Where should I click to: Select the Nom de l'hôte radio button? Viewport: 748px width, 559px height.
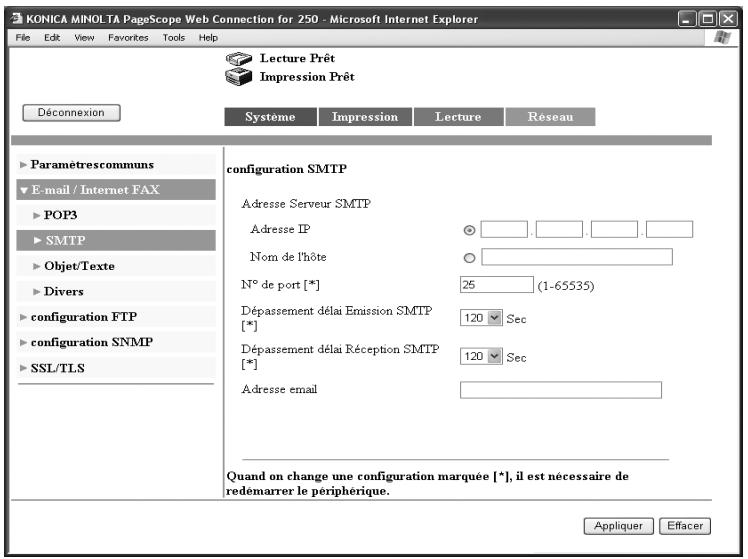click(x=469, y=258)
